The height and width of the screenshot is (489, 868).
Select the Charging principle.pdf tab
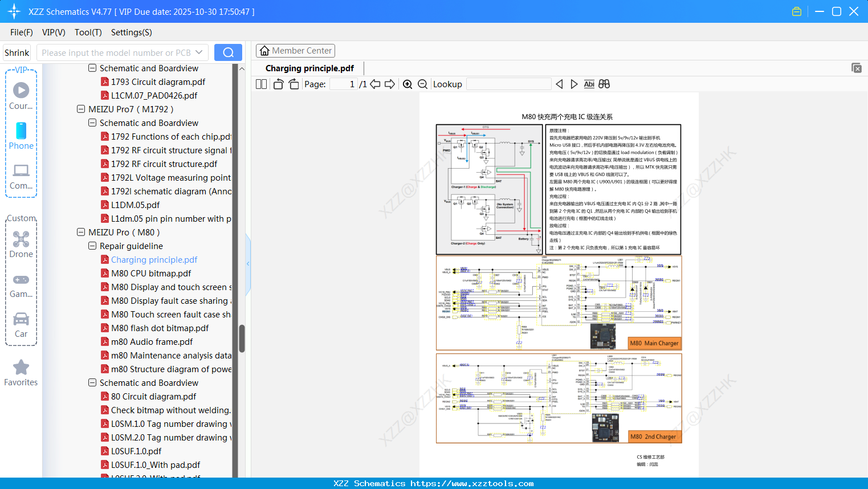tap(309, 68)
